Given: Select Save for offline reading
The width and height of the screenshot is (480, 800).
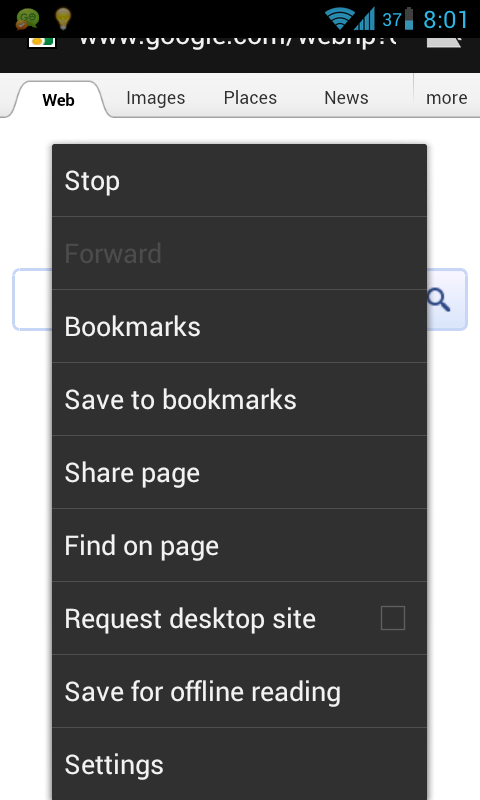Looking at the screenshot, I should (x=239, y=691).
